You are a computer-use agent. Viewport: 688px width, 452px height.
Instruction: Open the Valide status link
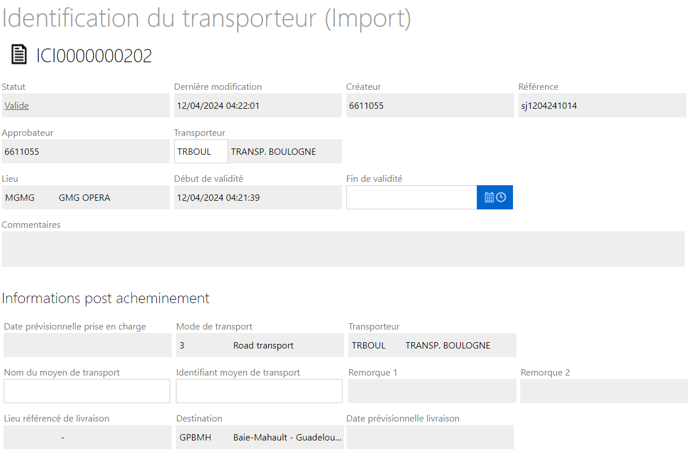17,106
